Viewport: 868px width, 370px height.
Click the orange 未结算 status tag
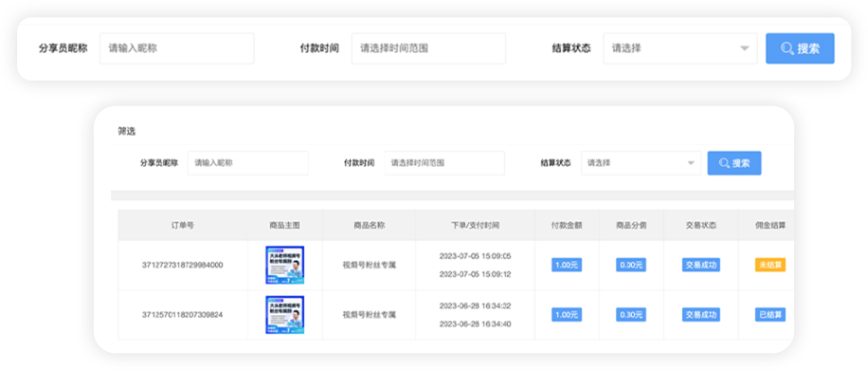tap(770, 265)
